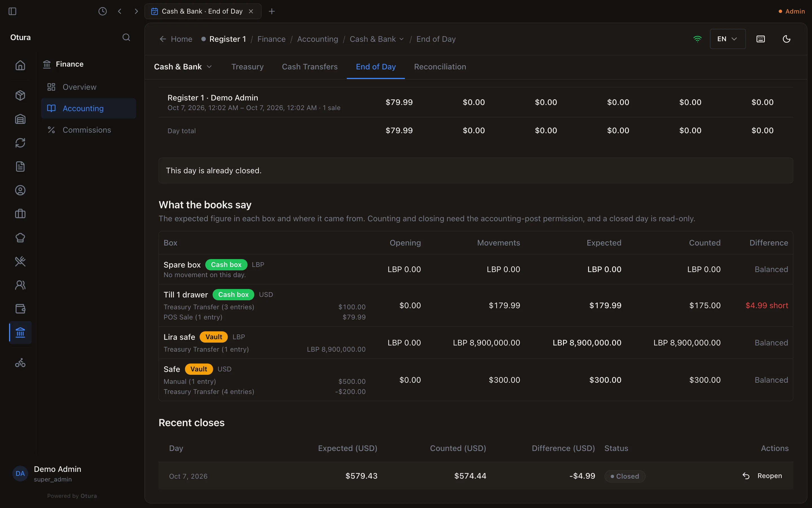The width and height of the screenshot is (812, 508).
Task: Click the Accounting breadcrumb
Action: tap(317, 39)
